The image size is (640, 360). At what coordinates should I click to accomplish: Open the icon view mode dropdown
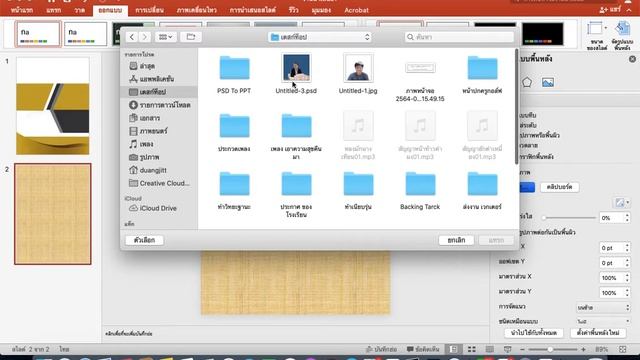coord(165,37)
